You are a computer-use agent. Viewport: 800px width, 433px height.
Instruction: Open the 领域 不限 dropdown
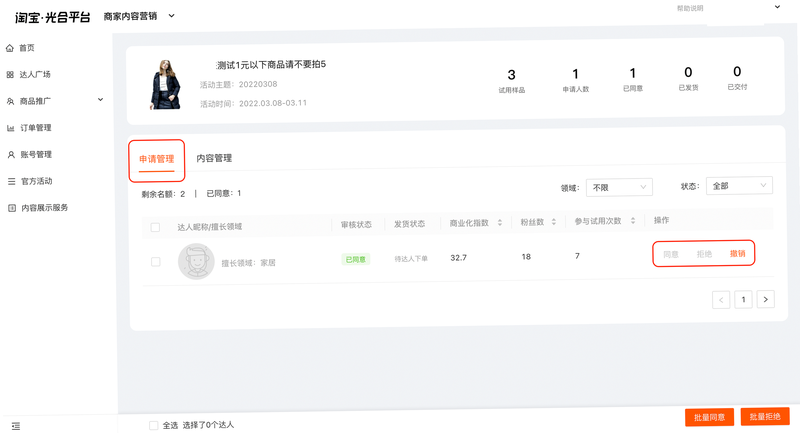pyautogui.click(x=619, y=188)
